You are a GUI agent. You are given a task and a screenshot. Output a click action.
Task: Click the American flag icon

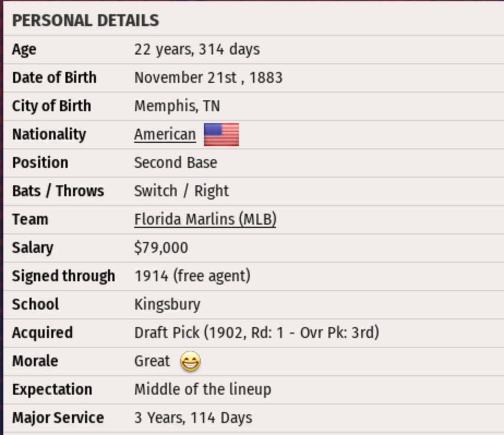pos(221,134)
